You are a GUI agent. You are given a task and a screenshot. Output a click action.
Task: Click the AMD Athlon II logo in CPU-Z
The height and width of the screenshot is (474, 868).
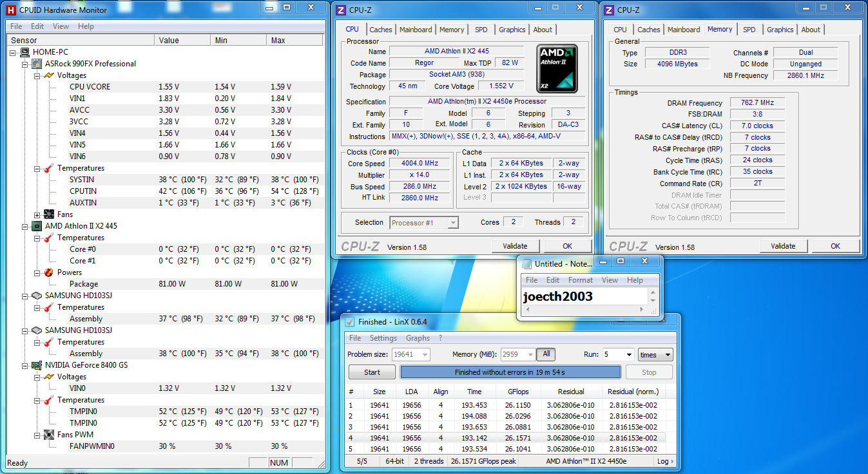(557, 68)
